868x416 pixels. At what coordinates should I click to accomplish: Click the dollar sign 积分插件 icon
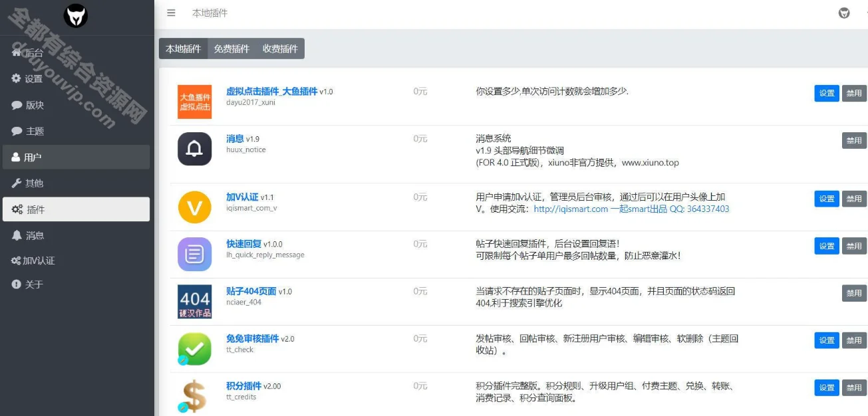194,395
